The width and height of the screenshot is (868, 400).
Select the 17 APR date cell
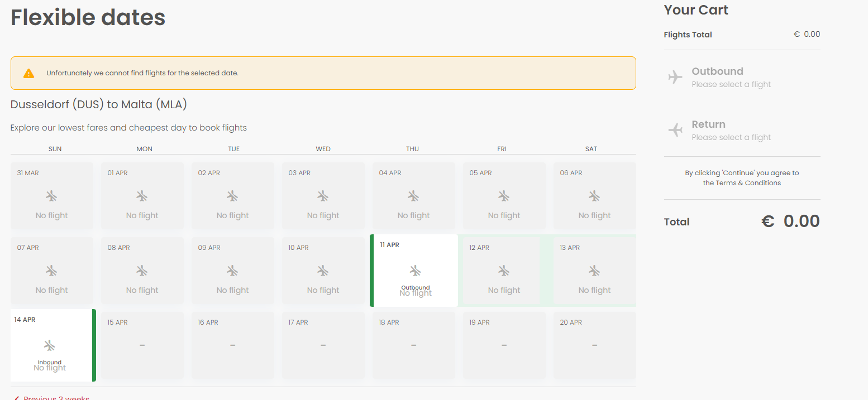323,345
